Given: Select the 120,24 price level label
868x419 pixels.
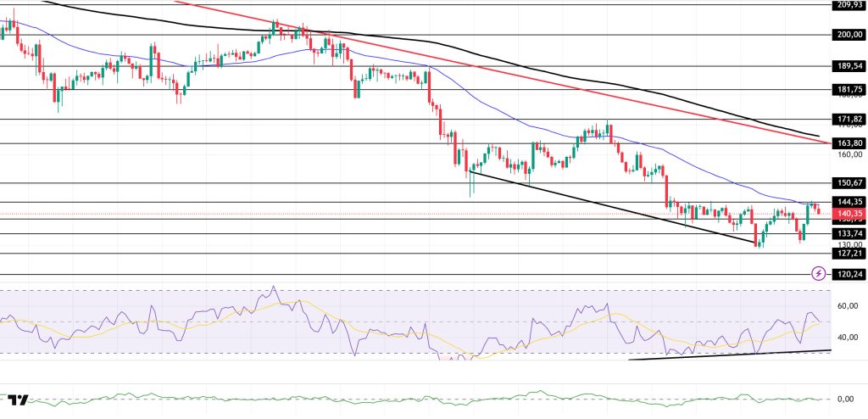Looking at the screenshot, I should 850,275.
